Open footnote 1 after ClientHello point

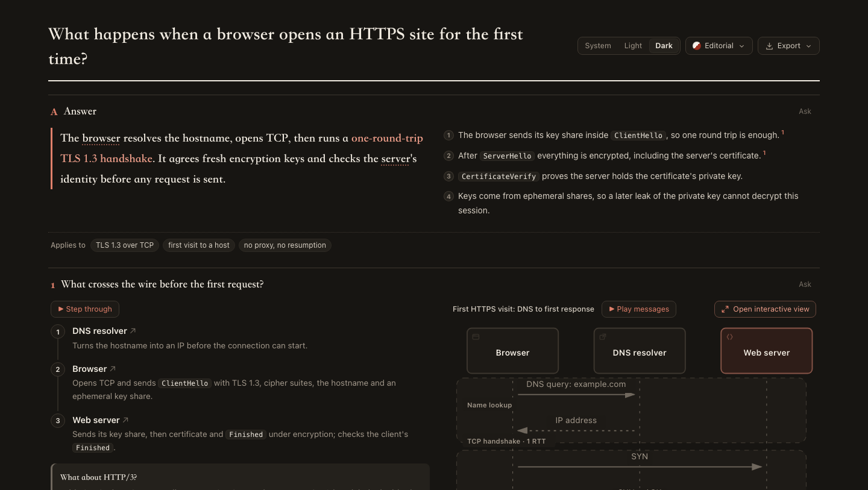[783, 133]
